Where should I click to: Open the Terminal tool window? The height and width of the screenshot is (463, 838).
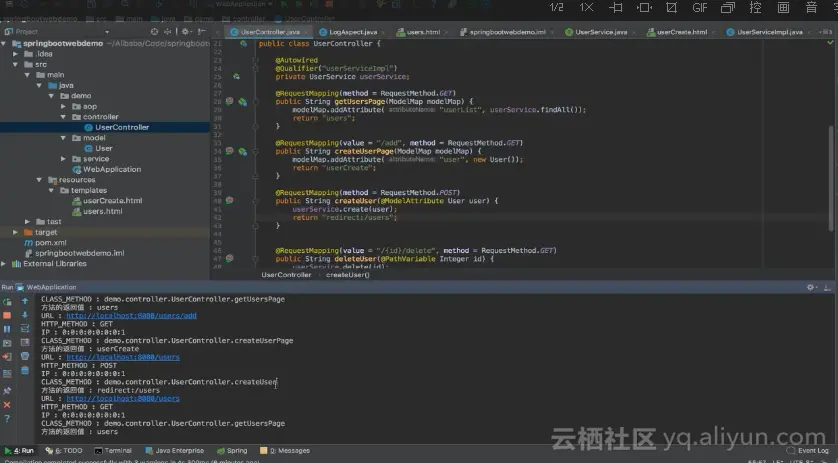click(113, 451)
